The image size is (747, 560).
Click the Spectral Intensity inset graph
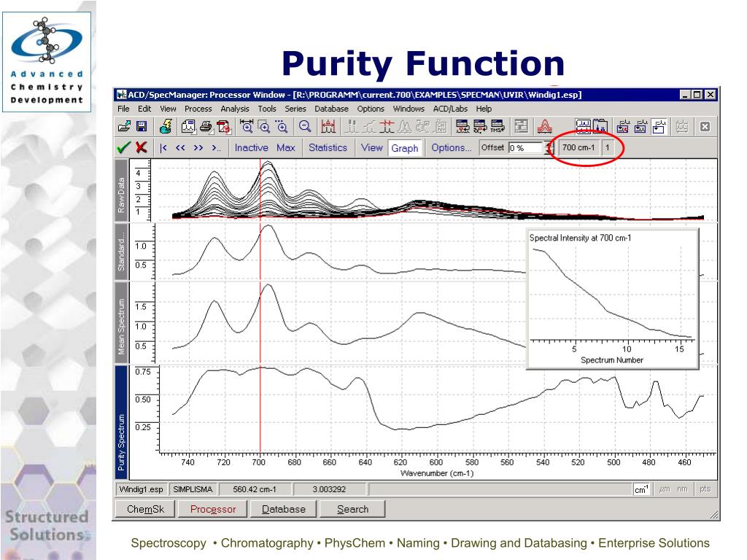[x=612, y=298]
